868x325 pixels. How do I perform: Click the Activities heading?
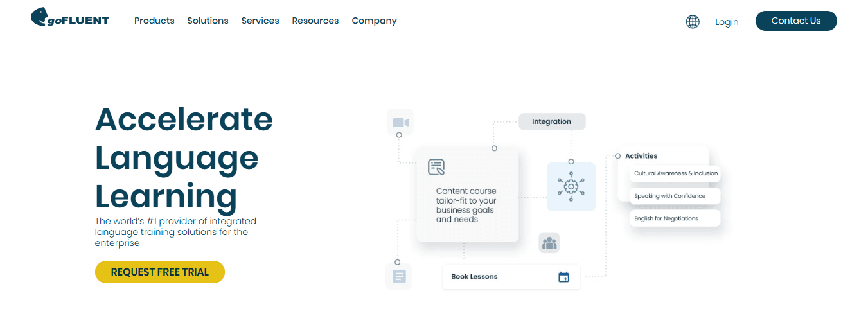641,156
